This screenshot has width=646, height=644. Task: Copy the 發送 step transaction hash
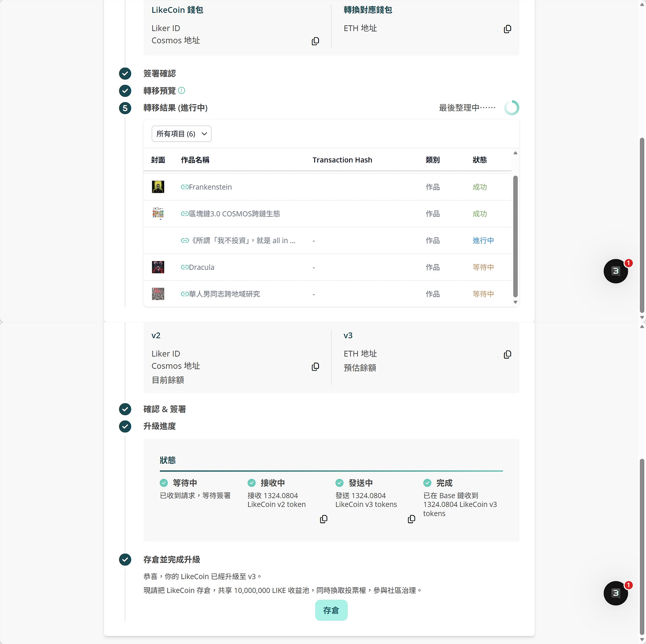[x=411, y=519]
